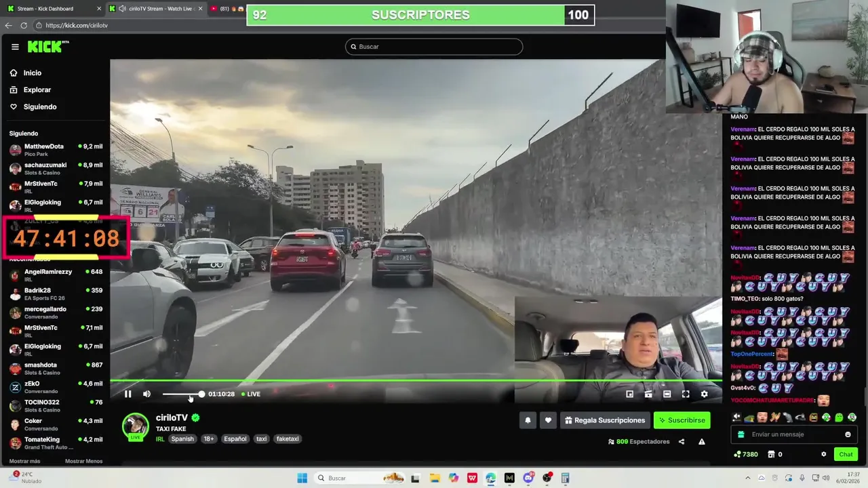This screenshot has width=868, height=488.
Task: Click the Kick logo
Action: [x=47, y=46]
